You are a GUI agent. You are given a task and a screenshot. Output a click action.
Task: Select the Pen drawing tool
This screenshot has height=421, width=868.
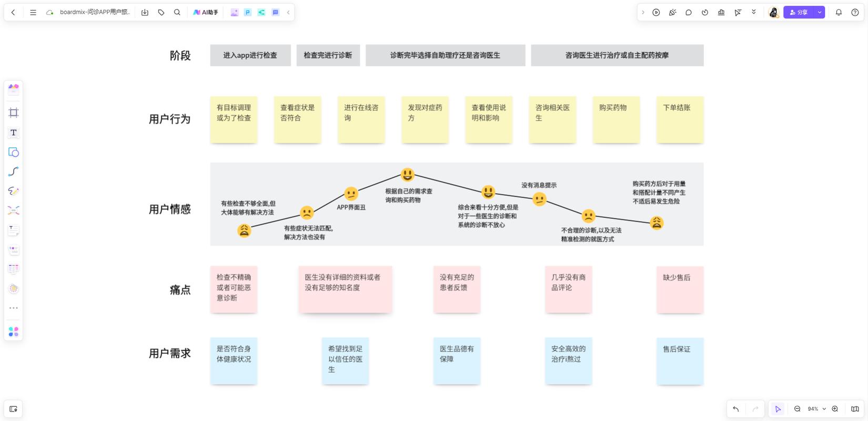coord(14,191)
